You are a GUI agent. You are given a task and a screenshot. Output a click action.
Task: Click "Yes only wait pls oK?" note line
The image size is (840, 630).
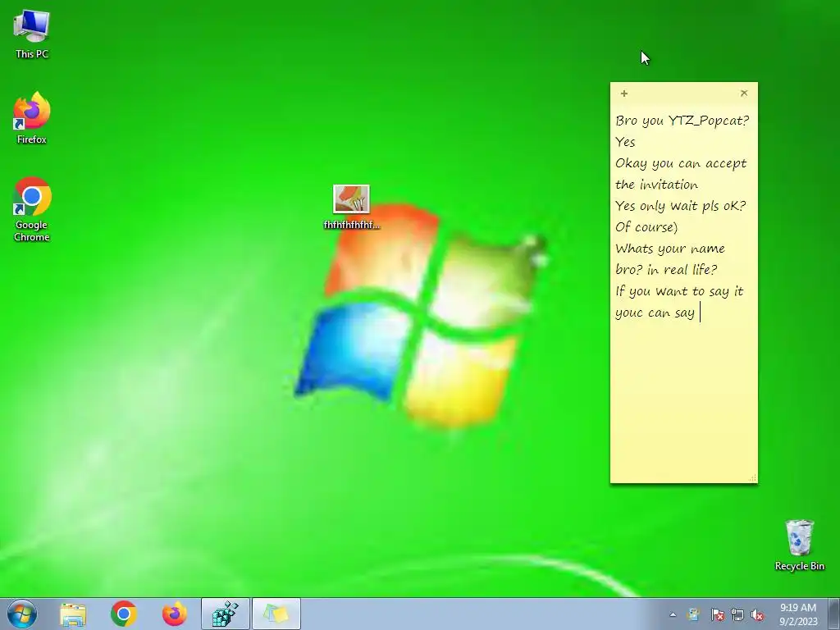click(x=680, y=206)
